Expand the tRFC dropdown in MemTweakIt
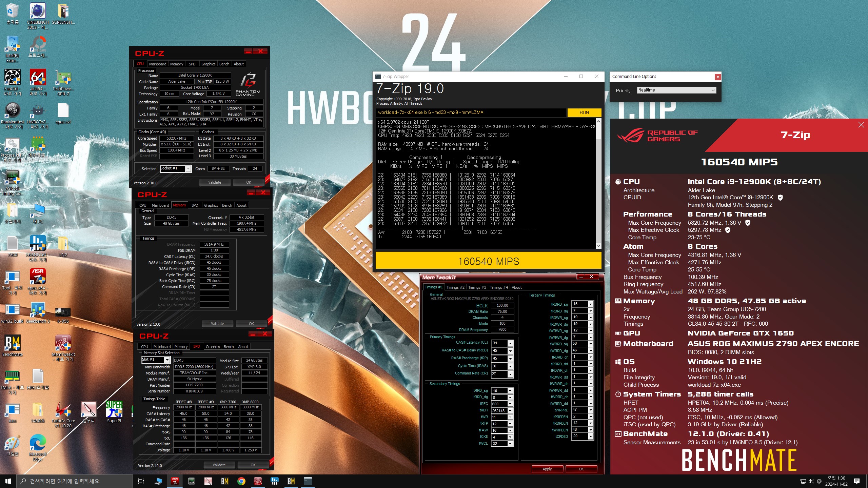 [x=510, y=404]
